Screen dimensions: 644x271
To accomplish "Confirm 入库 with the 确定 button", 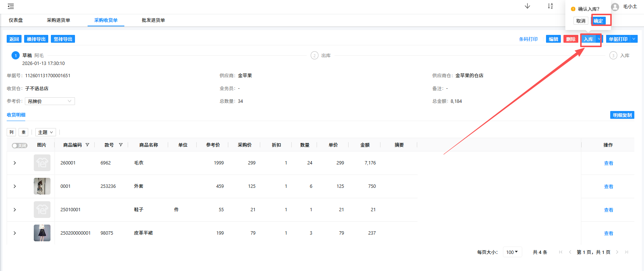I will 598,21.
